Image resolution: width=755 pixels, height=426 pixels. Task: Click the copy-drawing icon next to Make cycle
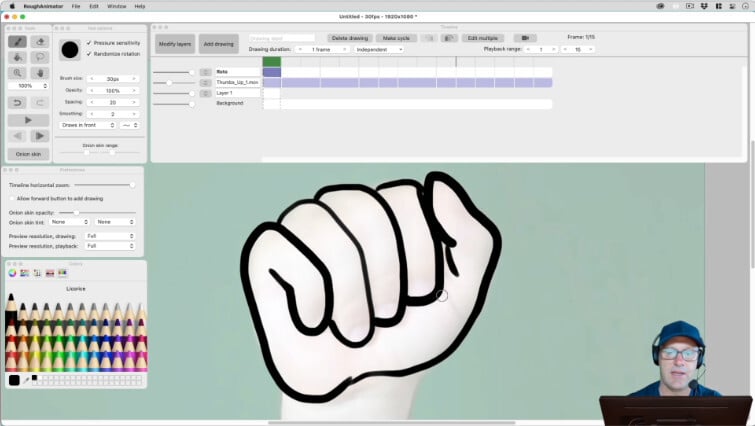tap(429, 38)
